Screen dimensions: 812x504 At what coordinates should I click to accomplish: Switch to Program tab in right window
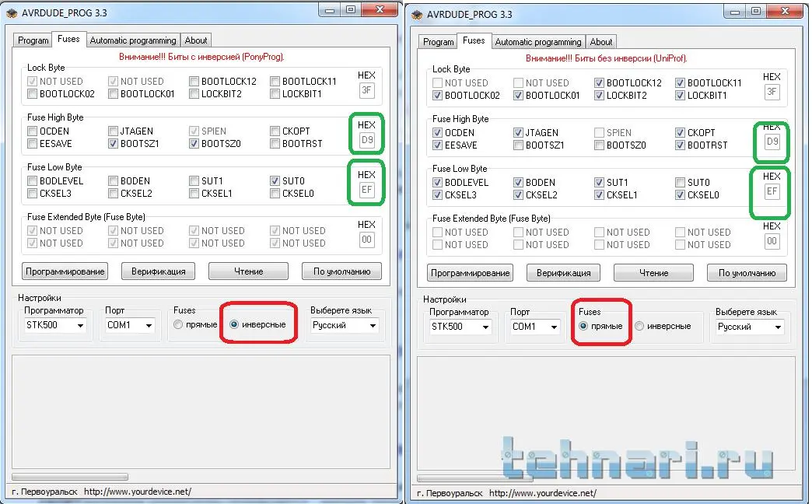point(438,42)
